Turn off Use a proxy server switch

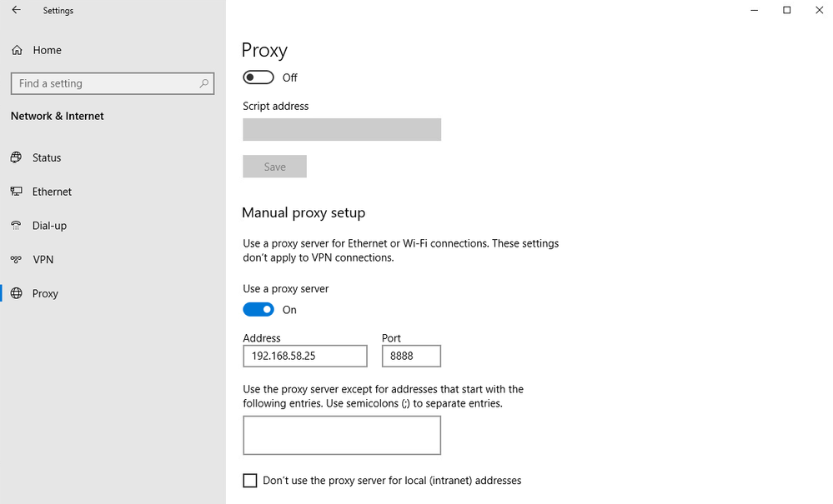[258, 310]
